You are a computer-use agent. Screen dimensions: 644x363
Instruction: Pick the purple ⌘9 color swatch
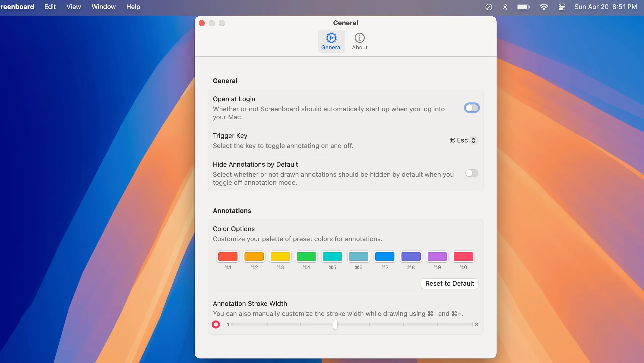pos(437,257)
